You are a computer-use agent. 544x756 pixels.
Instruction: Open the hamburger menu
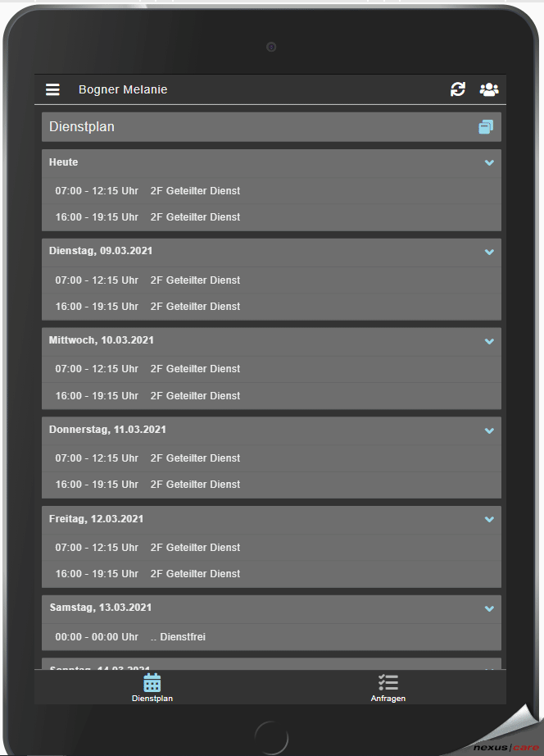(x=52, y=89)
